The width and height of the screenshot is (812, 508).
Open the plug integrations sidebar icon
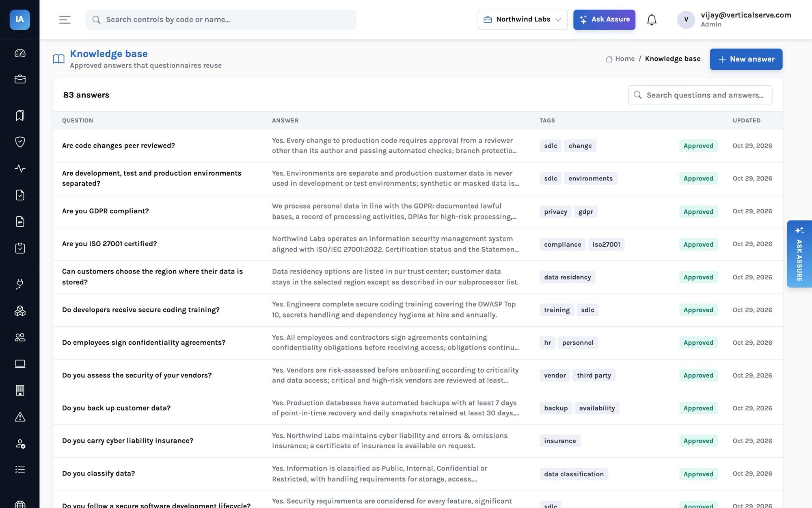point(20,284)
